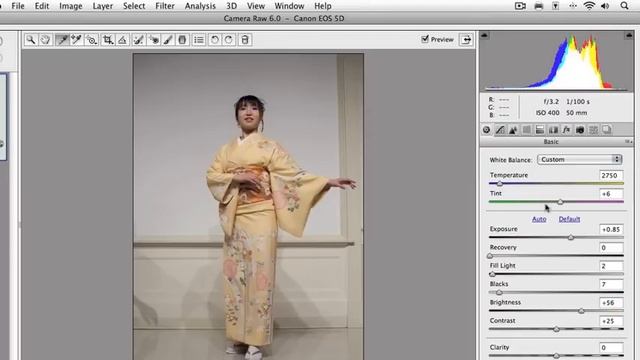Image resolution: width=640 pixels, height=360 pixels.
Task: Select the Straighten tool
Action: point(122,40)
